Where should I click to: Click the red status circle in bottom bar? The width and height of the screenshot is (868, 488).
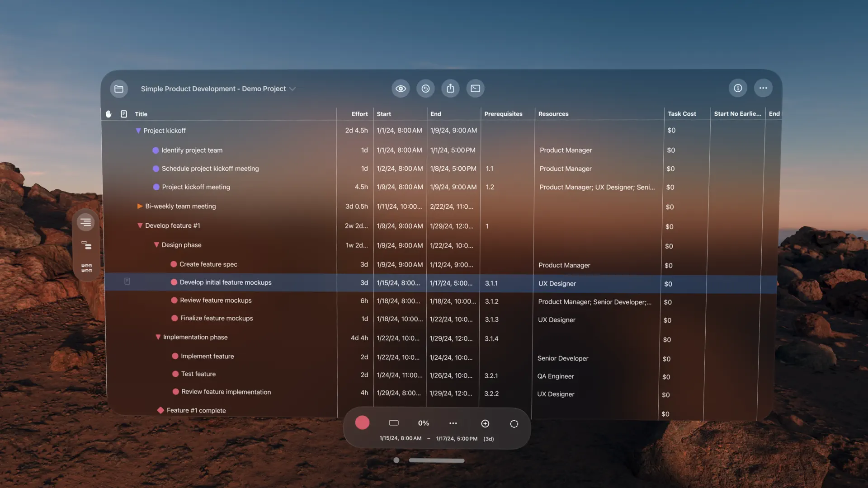point(362,423)
